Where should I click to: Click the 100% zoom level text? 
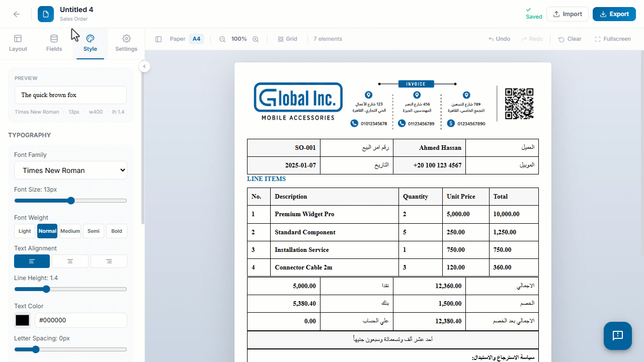(x=239, y=39)
